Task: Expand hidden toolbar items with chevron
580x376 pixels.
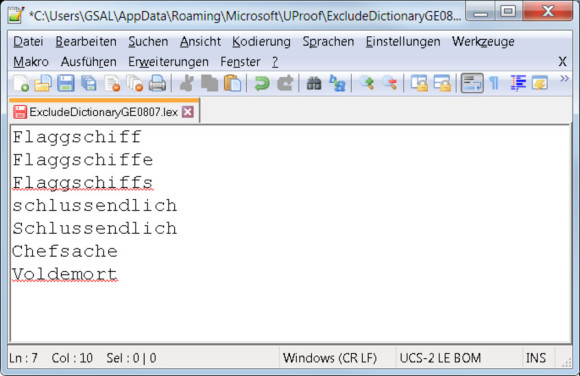Action: (x=564, y=78)
